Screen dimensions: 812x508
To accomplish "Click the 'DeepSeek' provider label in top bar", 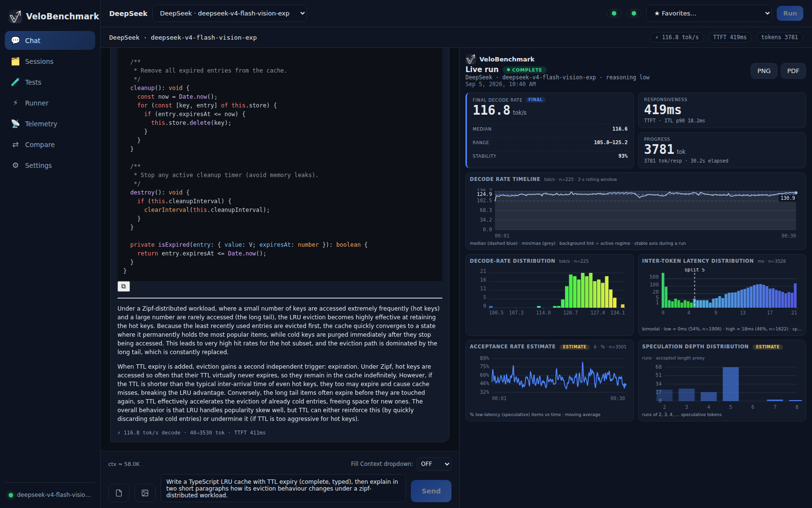I will click(128, 14).
